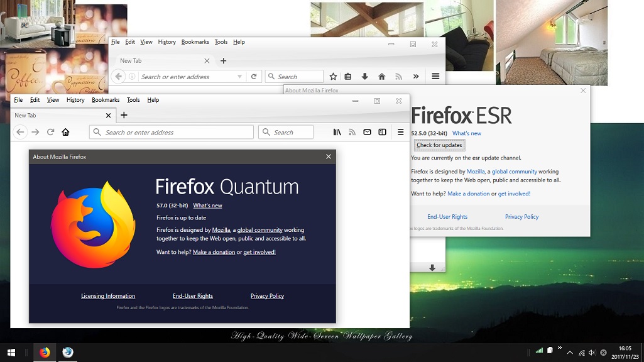Go back in the Firefox ESR window
The image size is (644, 362).
[x=118, y=77]
